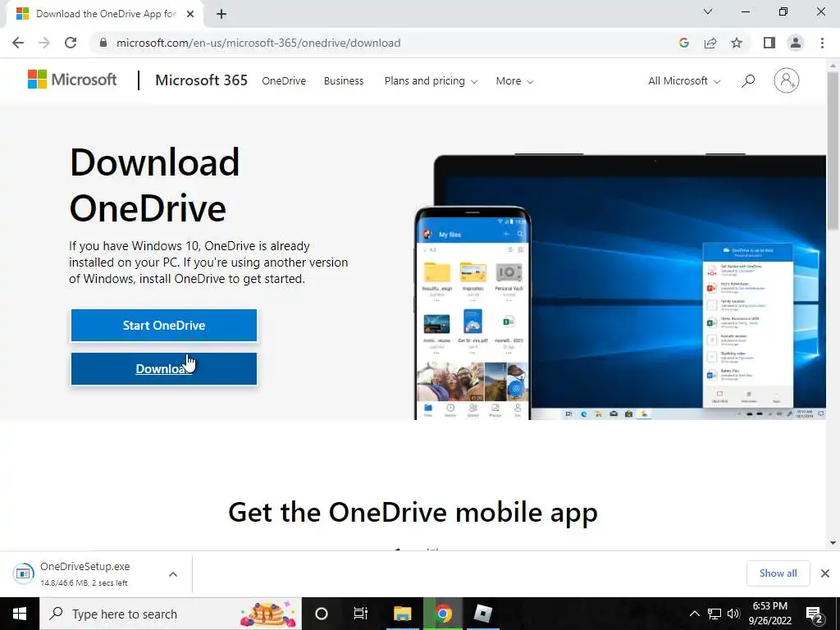Go back to the previous page
This screenshot has width=840, height=630.
tap(18, 43)
